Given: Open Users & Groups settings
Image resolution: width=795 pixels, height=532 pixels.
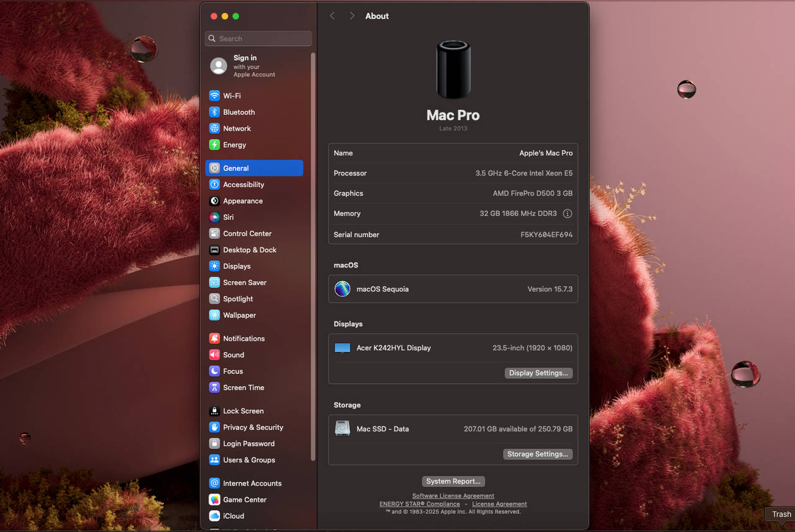Looking at the screenshot, I should coord(250,460).
